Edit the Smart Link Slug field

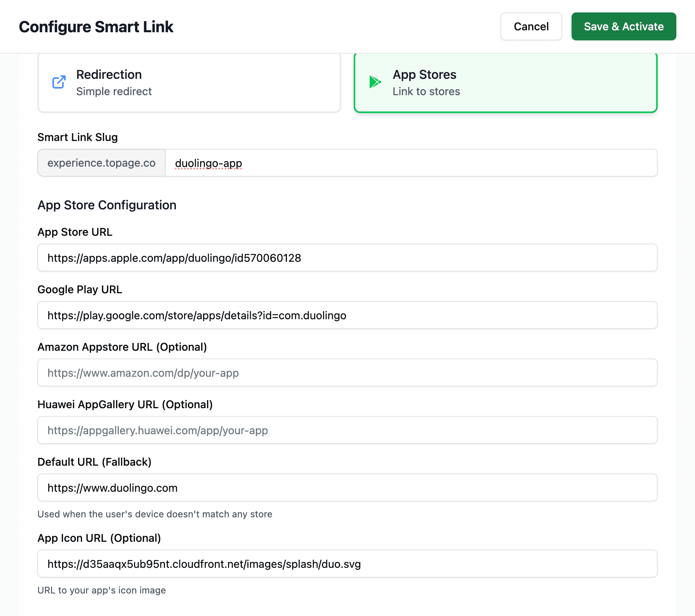tap(411, 163)
